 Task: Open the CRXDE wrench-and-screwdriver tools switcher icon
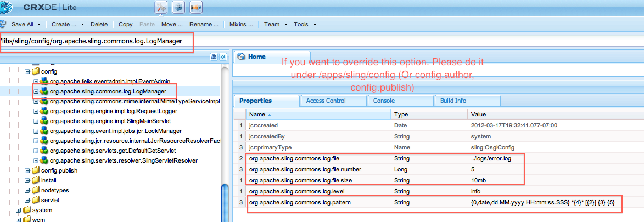[160, 7]
